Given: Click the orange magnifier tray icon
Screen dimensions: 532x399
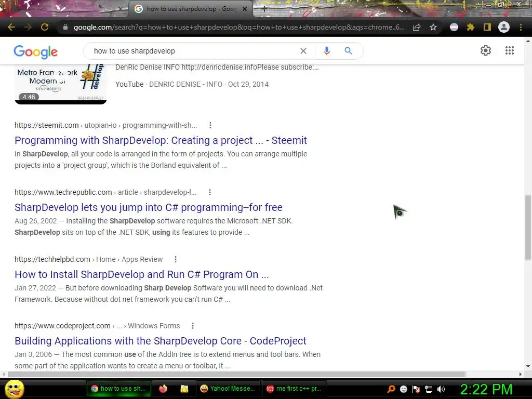Looking at the screenshot, I should coord(391,389).
